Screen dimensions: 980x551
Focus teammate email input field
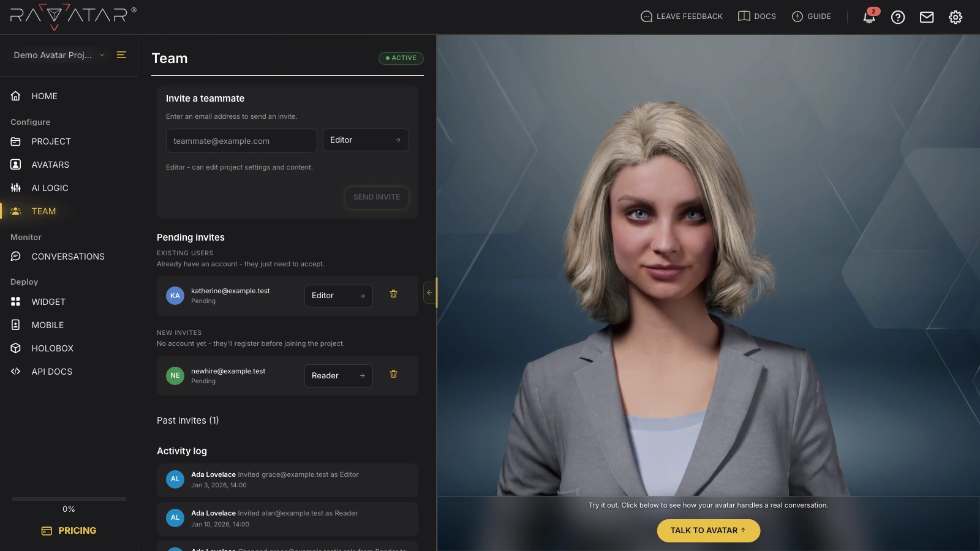point(241,141)
